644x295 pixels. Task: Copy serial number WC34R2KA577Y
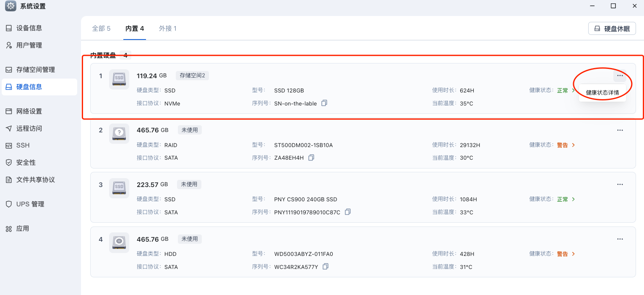pyautogui.click(x=325, y=266)
